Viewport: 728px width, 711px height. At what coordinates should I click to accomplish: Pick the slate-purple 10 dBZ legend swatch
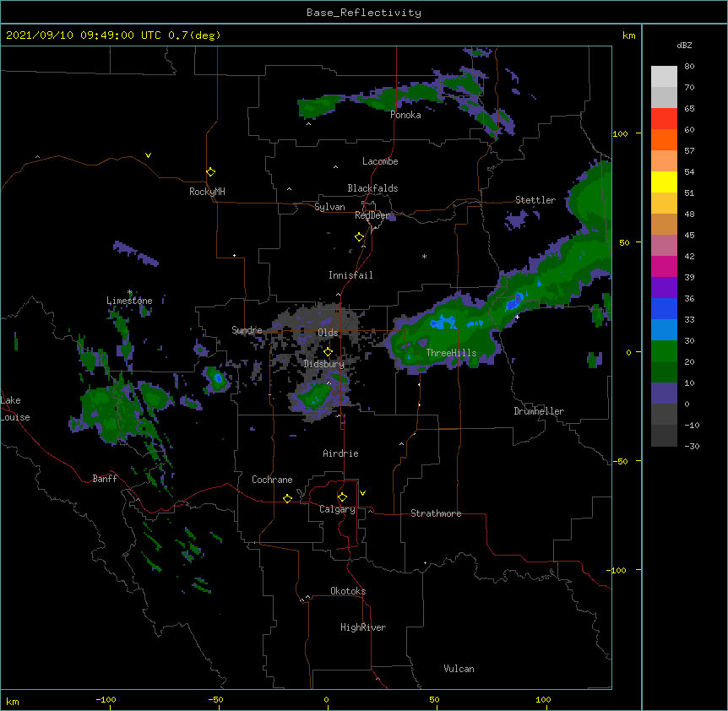click(x=664, y=393)
